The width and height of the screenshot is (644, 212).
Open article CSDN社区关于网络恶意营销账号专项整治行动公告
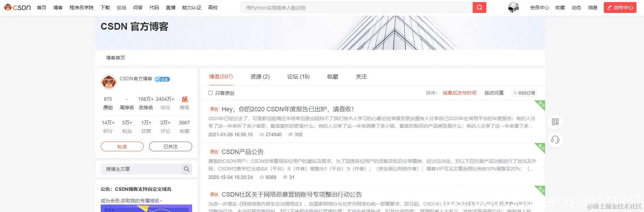click(x=292, y=195)
